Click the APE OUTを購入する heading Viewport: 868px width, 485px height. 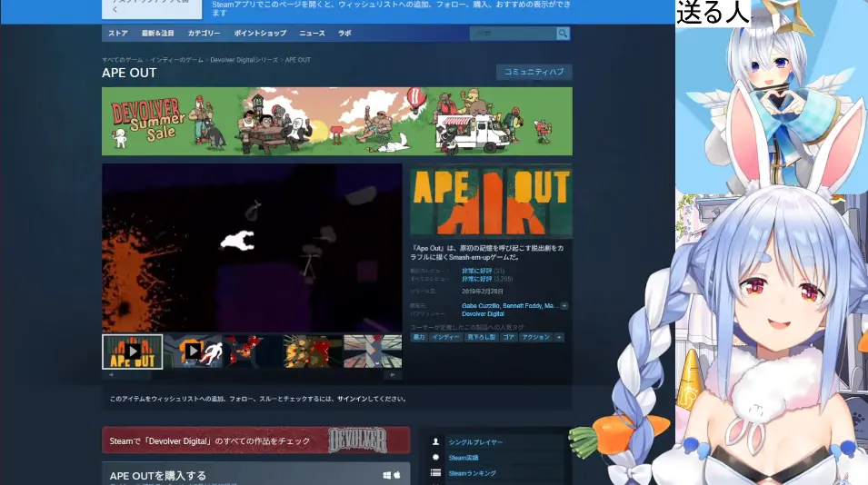(158, 476)
